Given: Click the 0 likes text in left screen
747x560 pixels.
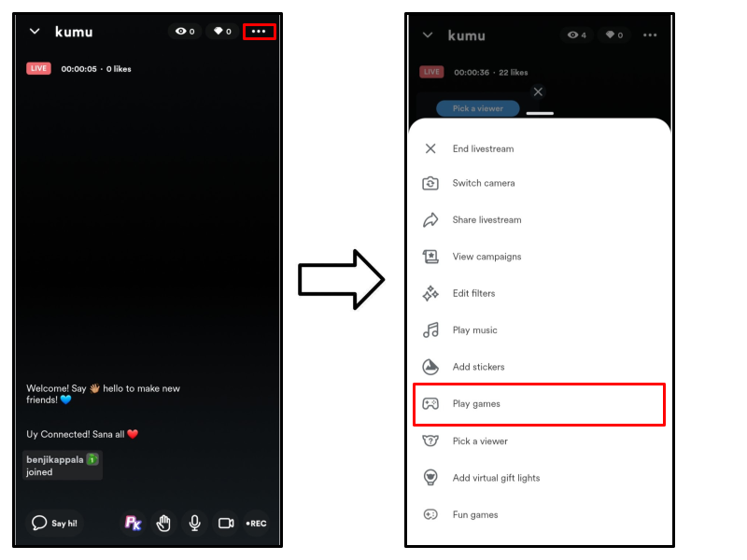Looking at the screenshot, I should (x=119, y=68).
